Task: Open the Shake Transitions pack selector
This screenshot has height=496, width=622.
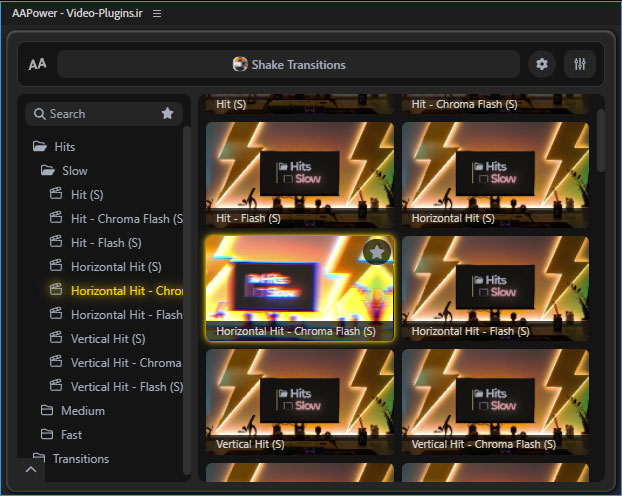Action: click(288, 65)
